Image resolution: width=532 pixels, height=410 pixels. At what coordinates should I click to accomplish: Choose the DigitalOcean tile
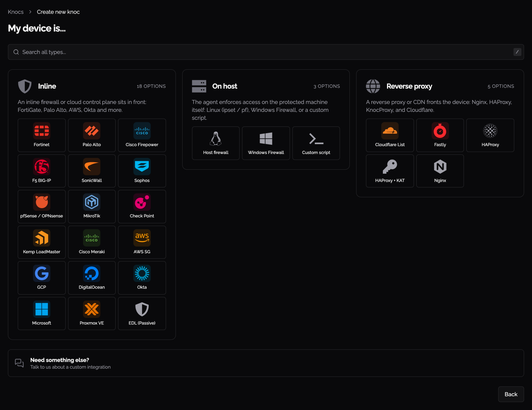[x=92, y=278]
